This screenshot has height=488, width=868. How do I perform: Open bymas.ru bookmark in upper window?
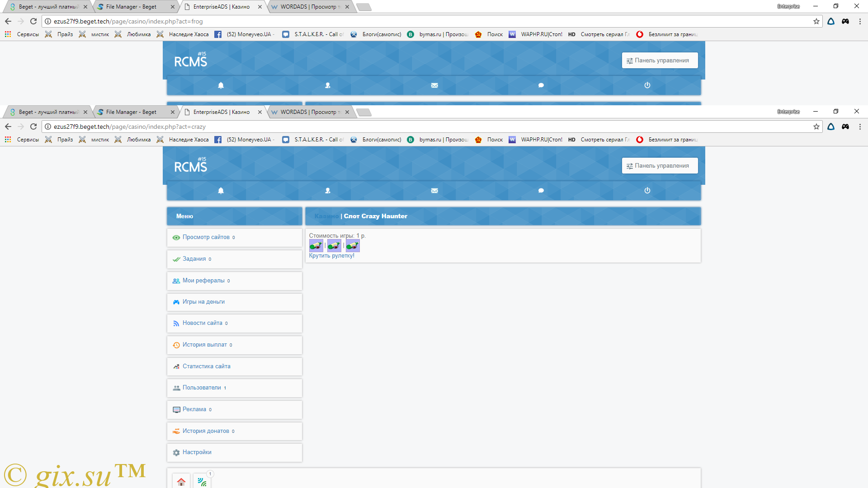pyautogui.click(x=438, y=34)
